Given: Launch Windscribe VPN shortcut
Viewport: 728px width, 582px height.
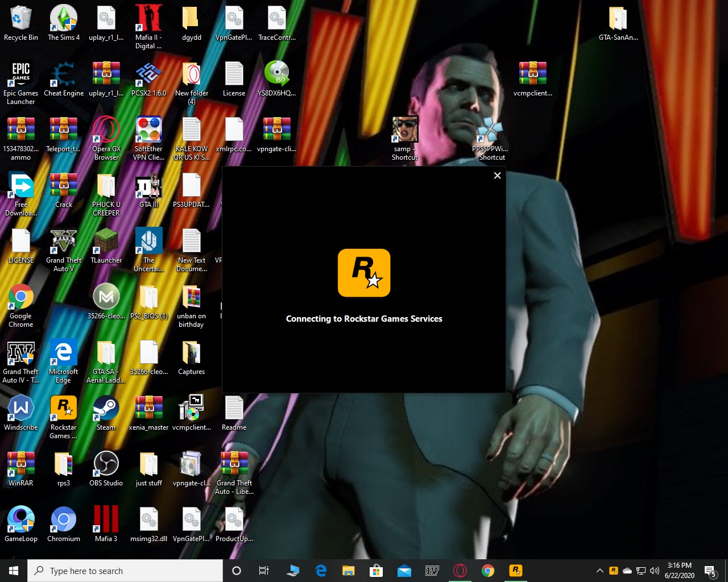Looking at the screenshot, I should coord(21,413).
